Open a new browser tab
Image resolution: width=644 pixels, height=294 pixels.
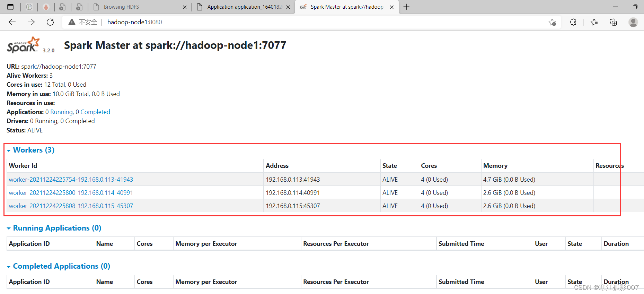click(x=406, y=7)
